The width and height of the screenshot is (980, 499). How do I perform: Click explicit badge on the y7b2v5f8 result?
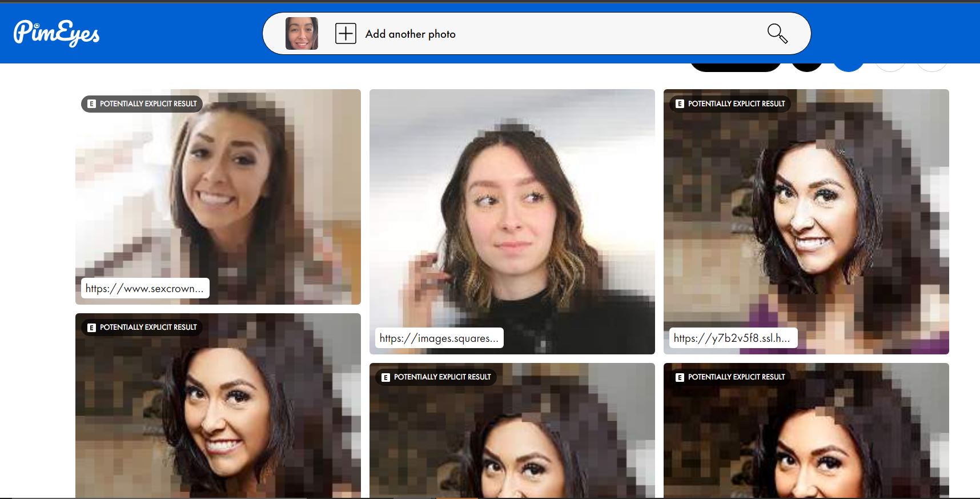(730, 104)
